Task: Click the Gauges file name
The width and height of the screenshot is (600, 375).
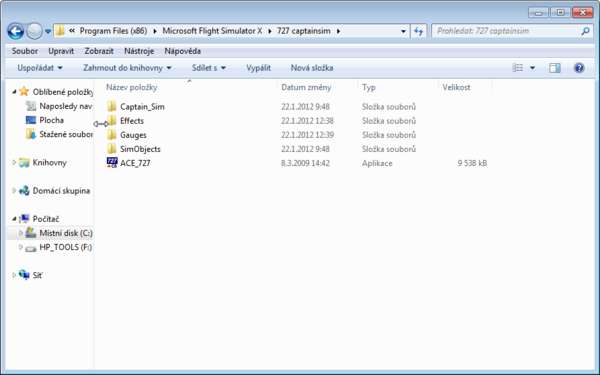Action: [133, 135]
